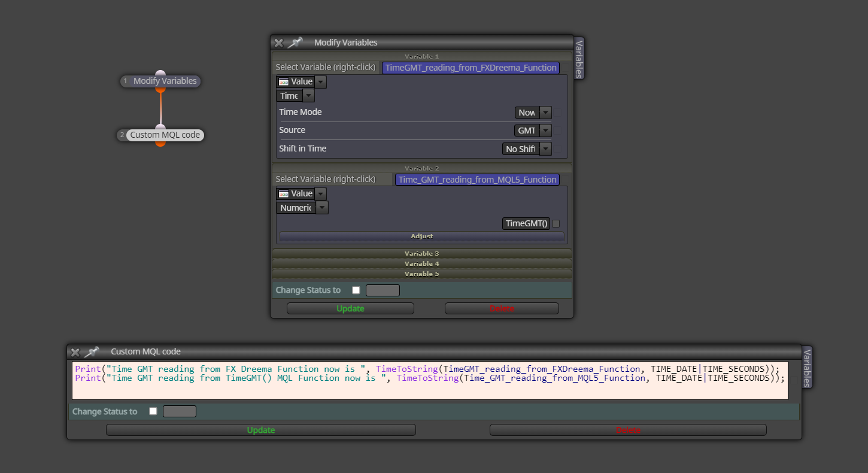Click the orange output connector of Custom MQL code block

tap(160, 143)
